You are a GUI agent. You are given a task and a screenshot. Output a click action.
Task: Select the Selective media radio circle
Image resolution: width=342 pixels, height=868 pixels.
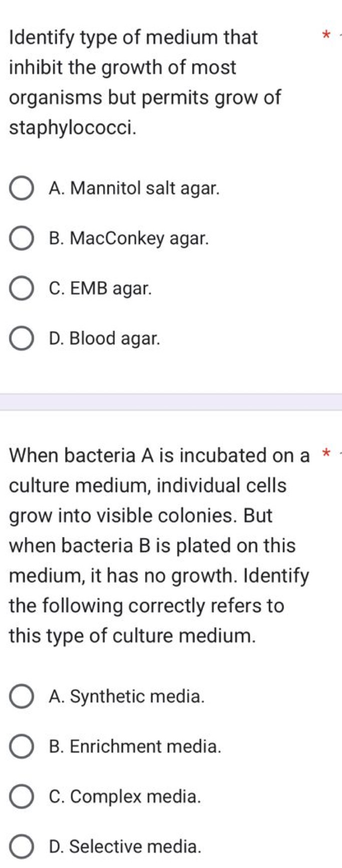[22, 847]
